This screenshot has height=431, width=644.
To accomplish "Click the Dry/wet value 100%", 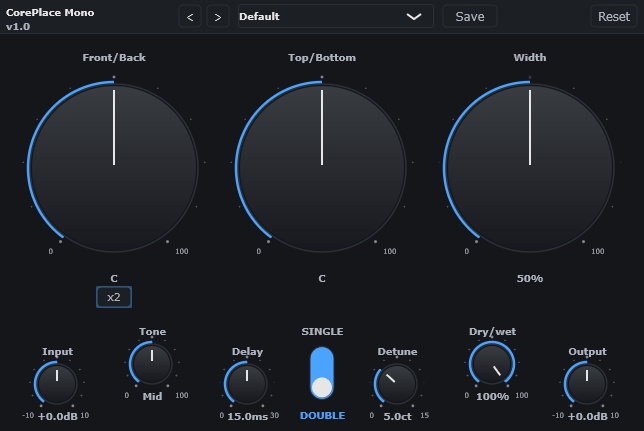I will [x=492, y=396].
